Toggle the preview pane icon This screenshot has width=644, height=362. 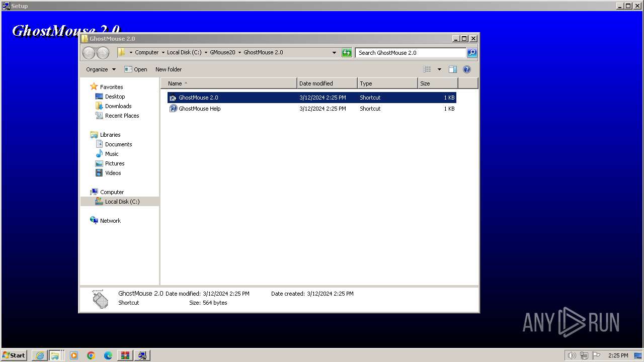(453, 69)
